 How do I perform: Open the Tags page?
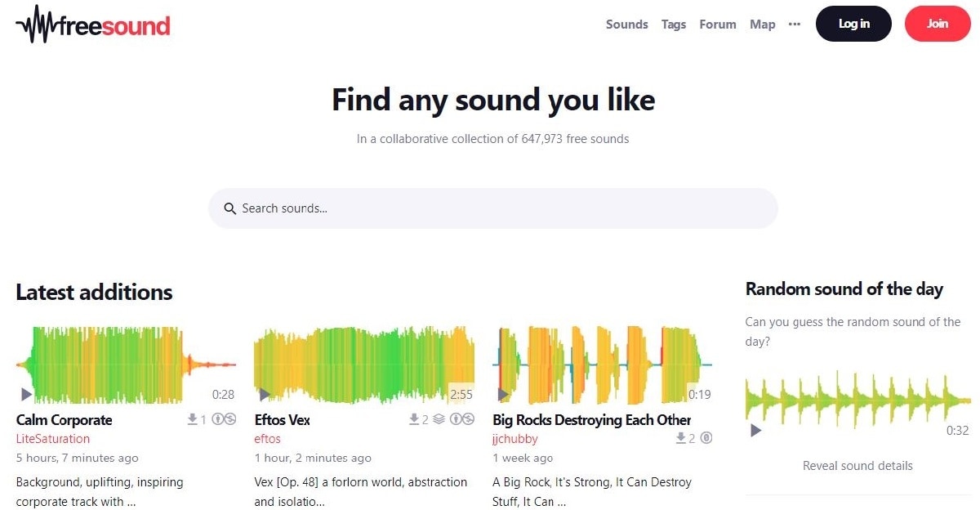point(674,25)
